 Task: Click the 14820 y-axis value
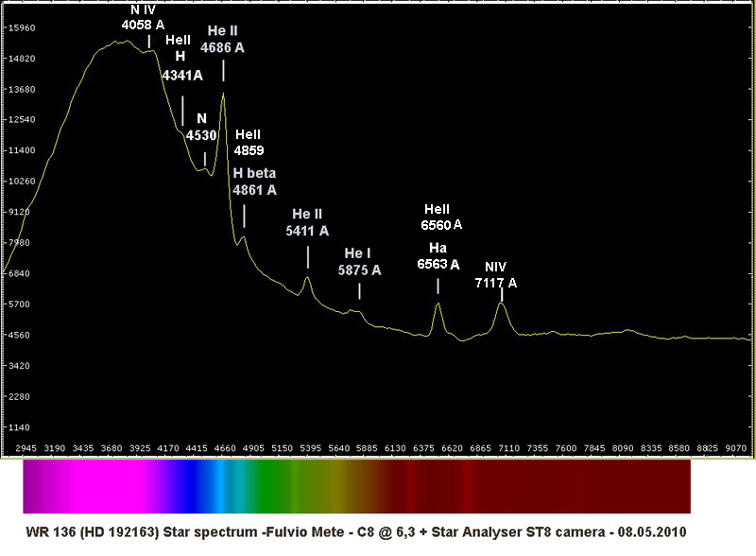pyautogui.click(x=22, y=59)
